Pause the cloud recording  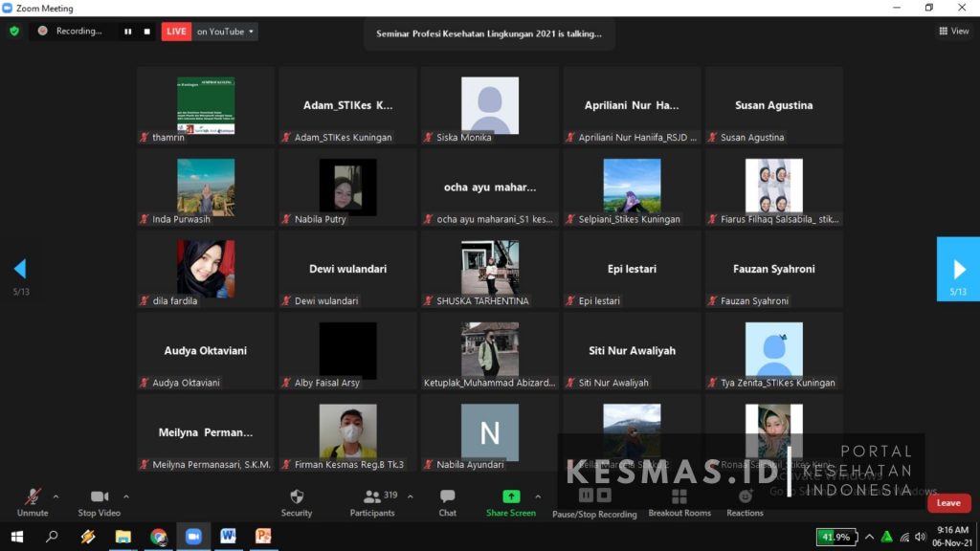[x=587, y=496]
